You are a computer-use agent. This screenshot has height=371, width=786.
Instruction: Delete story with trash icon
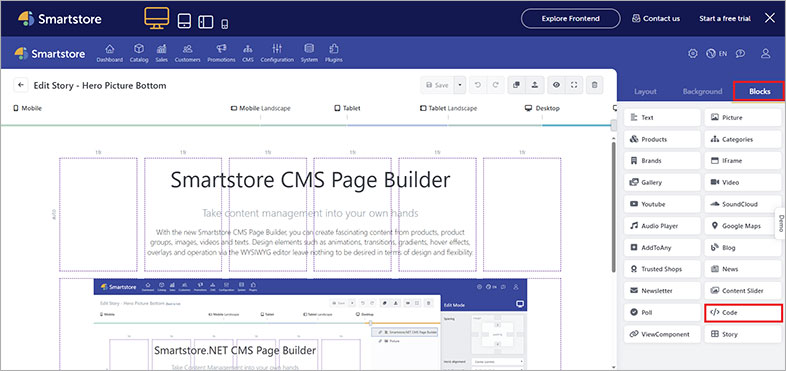click(595, 85)
